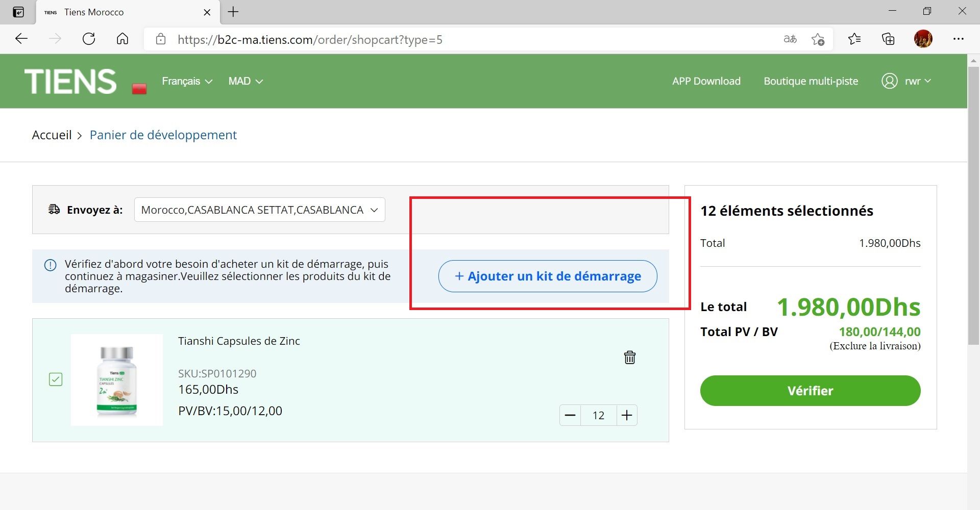Go to browser home page
This screenshot has width=980, height=510.
[x=122, y=39]
